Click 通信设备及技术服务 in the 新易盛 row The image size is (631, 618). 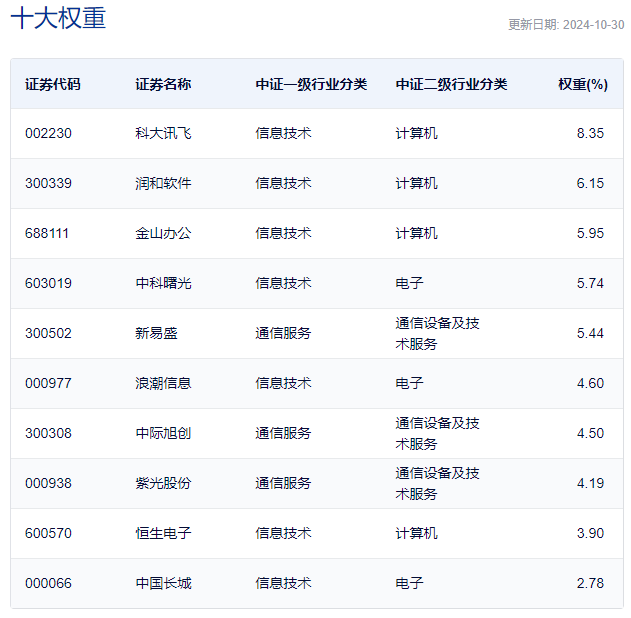click(x=437, y=334)
